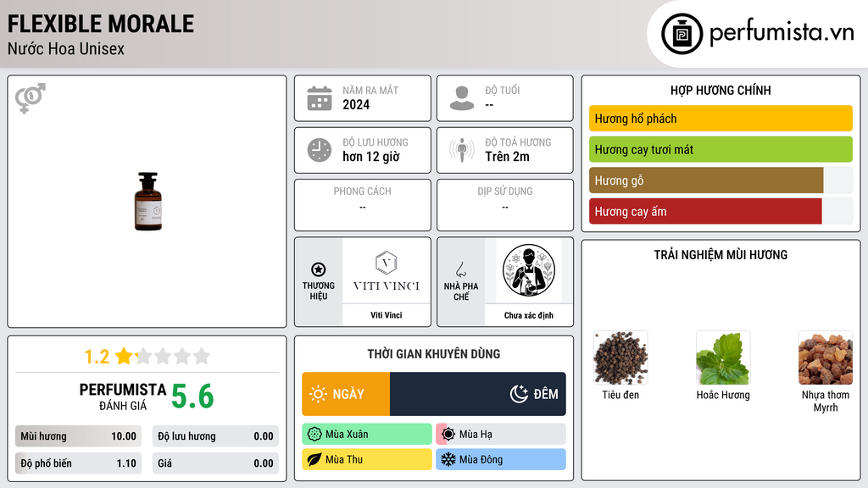Click the calendar icon for launch year
This screenshot has height=488, width=868.
click(x=320, y=98)
